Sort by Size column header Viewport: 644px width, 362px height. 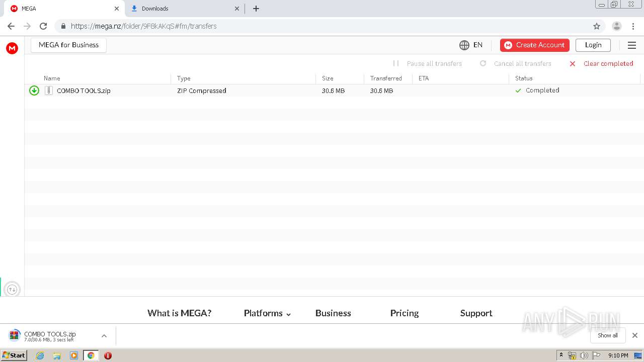click(328, 78)
